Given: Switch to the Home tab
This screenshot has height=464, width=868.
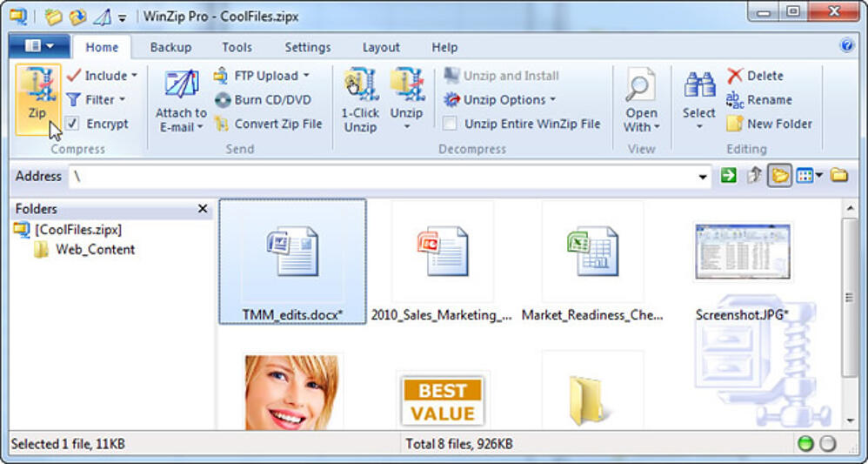Looking at the screenshot, I should point(102,48).
